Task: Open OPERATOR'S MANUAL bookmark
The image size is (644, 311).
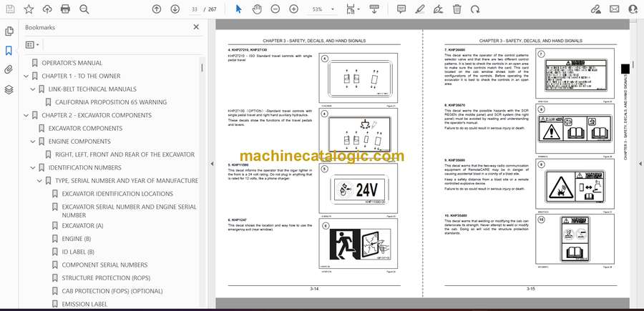Action: [72, 63]
